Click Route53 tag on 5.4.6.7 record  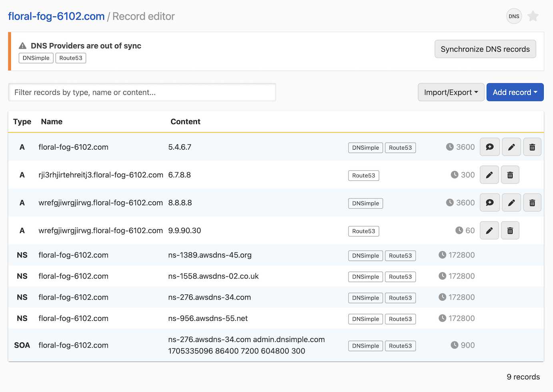[401, 148]
